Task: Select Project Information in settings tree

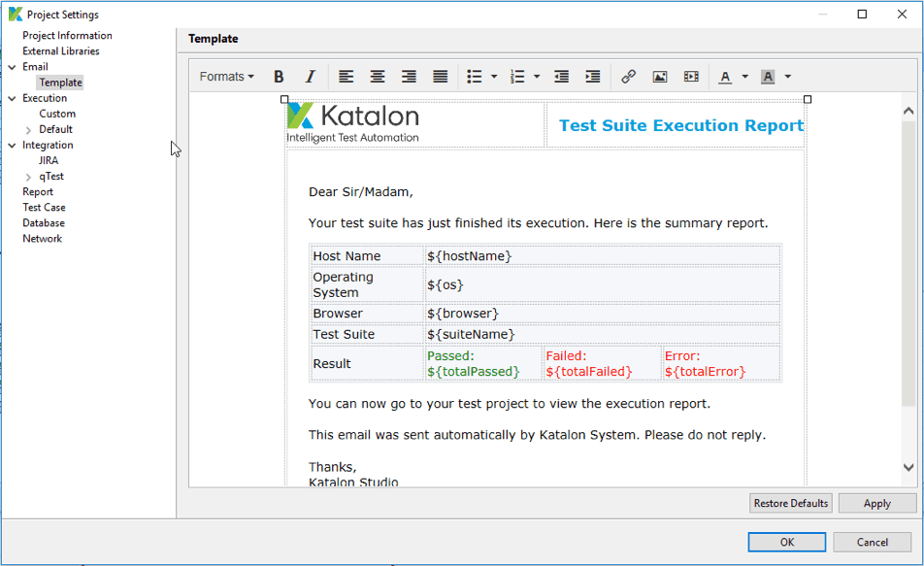Action: point(67,35)
